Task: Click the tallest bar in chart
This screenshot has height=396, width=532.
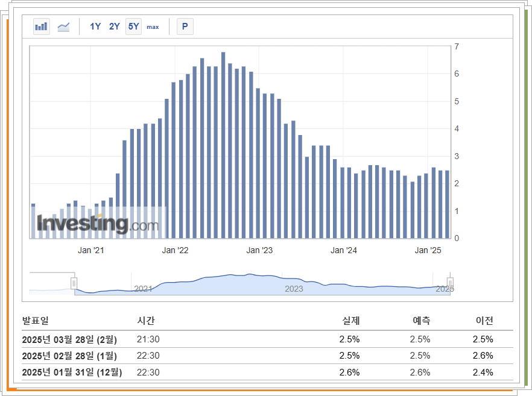Action: (223, 145)
